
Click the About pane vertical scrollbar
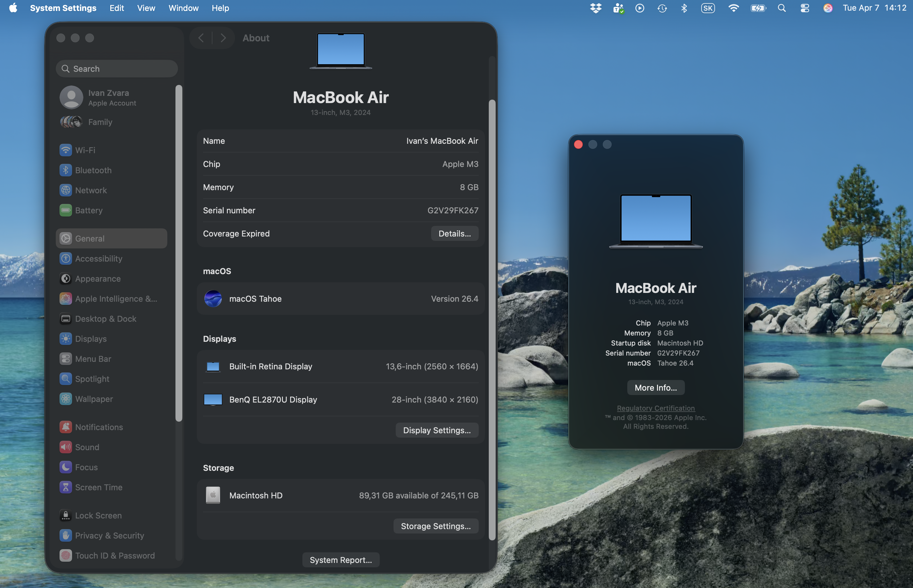pyautogui.click(x=492, y=319)
